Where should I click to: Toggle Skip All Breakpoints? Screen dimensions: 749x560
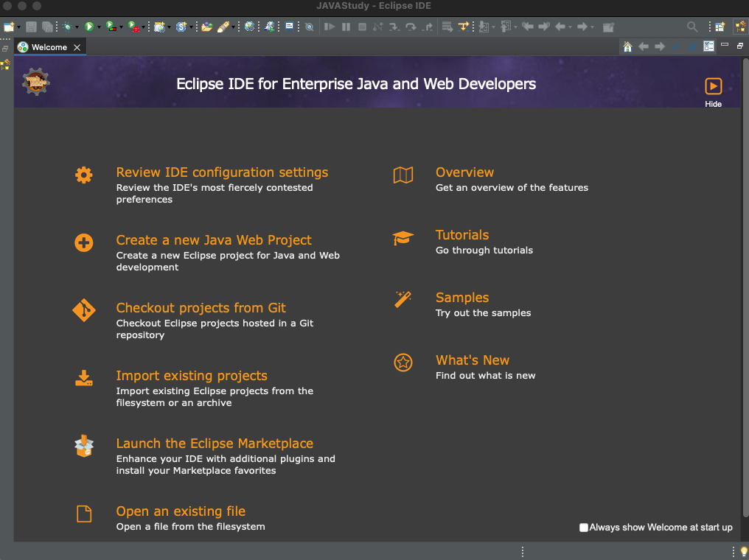coord(310,27)
